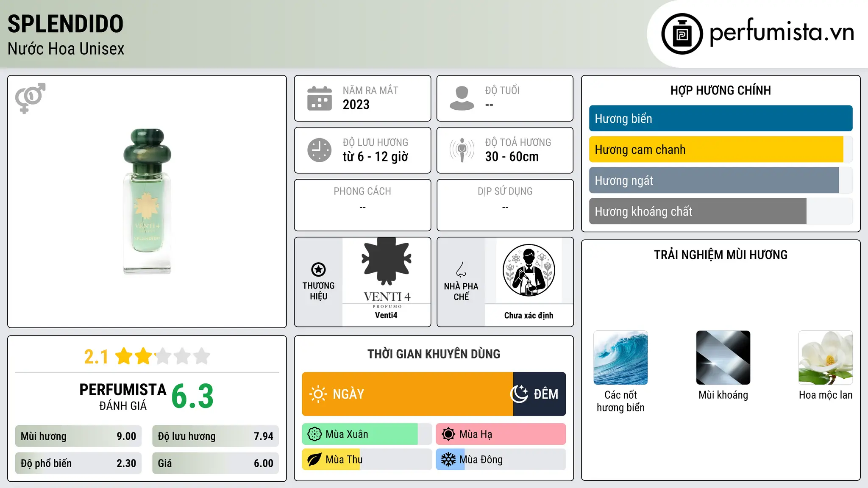Click the Phong cách heading
This screenshot has width=868, height=488.
click(x=362, y=191)
